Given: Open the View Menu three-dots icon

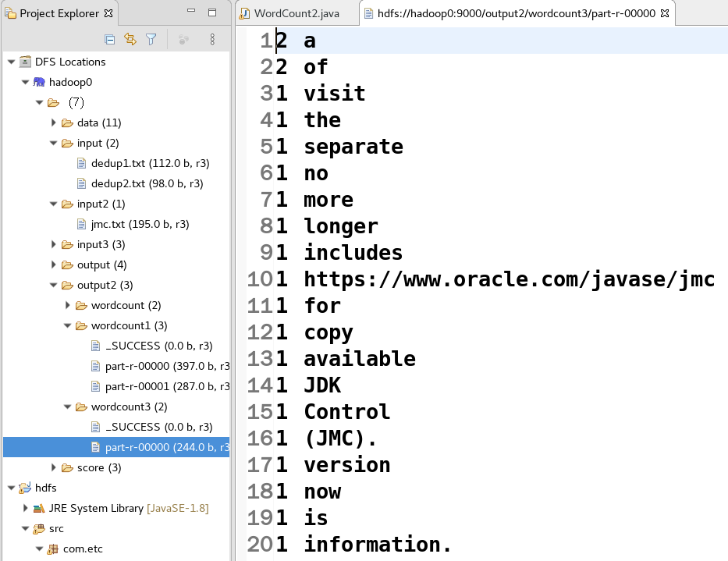Looking at the screenshot, I should coord(212,40).
